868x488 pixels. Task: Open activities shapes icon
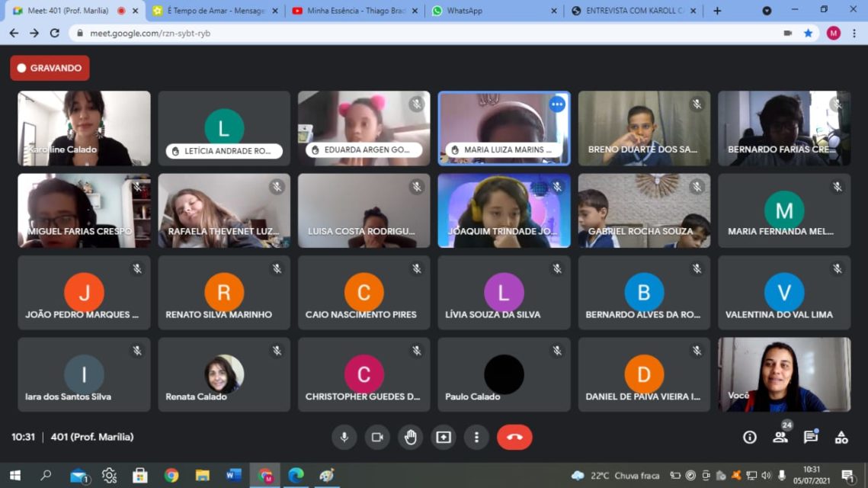pos(841,437)
